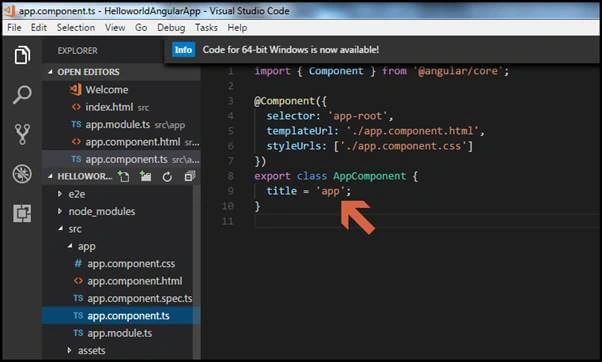Click the New File icon in explorer header
Viewport: 602px width, 362px height.
pyautogui.click(x=124, y=177)
